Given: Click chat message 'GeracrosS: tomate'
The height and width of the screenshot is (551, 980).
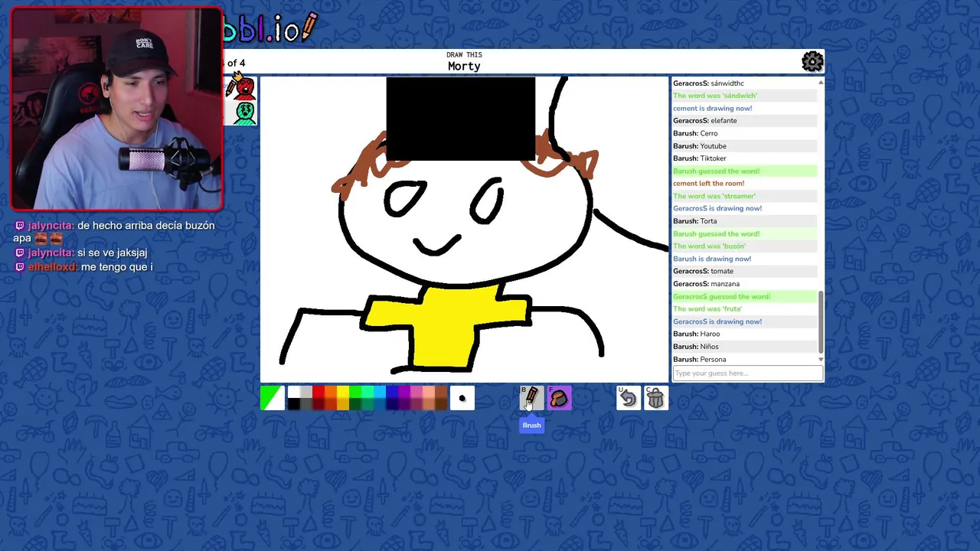Looking at the screenshot, I should point(703,271).
